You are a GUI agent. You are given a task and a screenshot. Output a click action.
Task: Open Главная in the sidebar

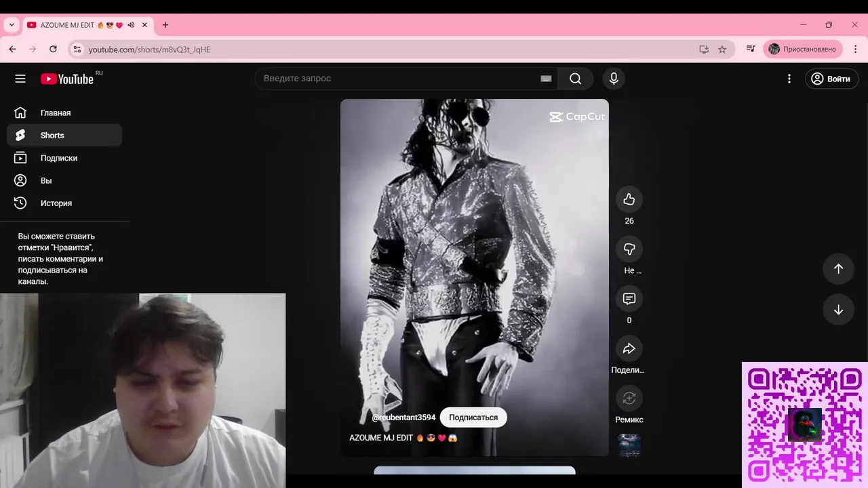tap(64, 113)
